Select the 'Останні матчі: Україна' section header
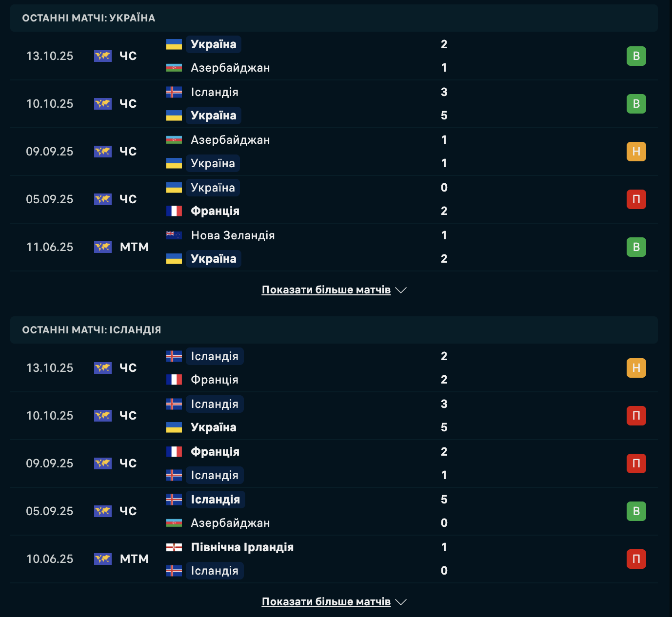 (x=89, y=18)
